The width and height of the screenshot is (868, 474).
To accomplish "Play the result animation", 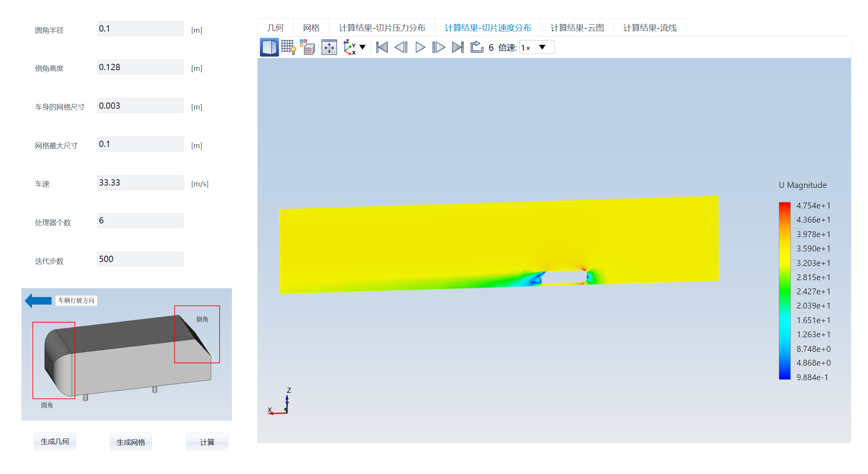I will tap(420, 48).
